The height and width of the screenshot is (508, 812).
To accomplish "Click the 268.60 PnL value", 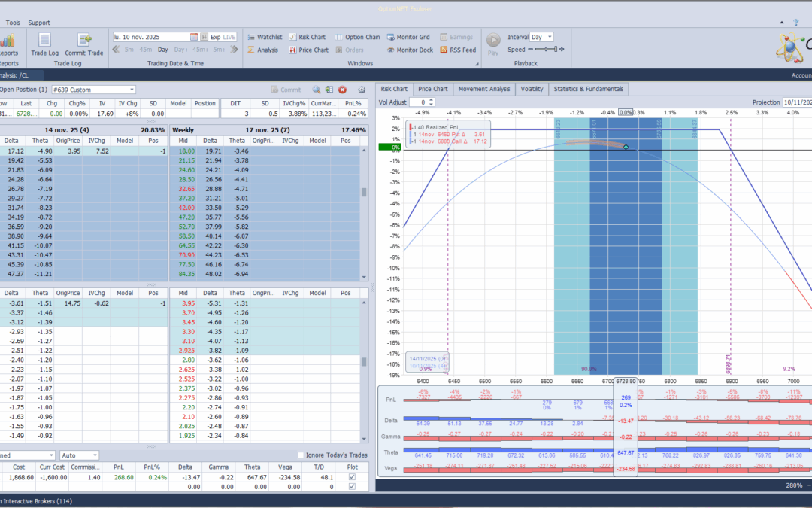I will point(123,477).
